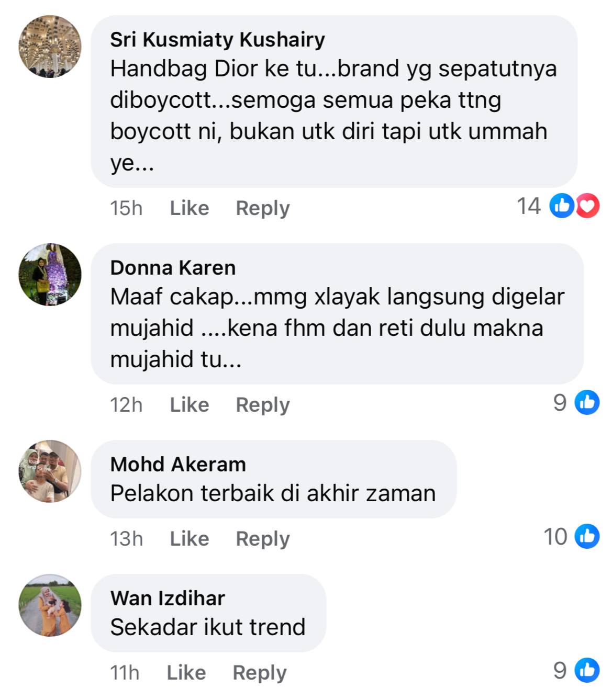
Task: Open Mohd Akeram's profile picture
Action: (x=50, y=471)
